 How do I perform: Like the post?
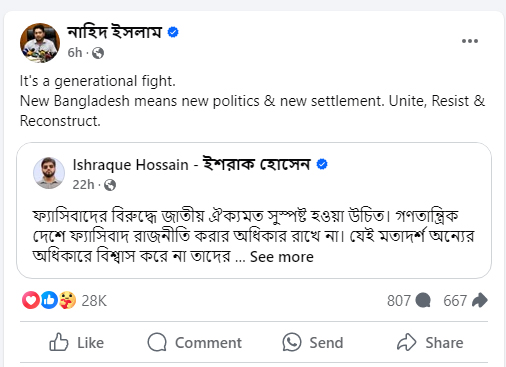pyautogui.click(x=76, y=342)
